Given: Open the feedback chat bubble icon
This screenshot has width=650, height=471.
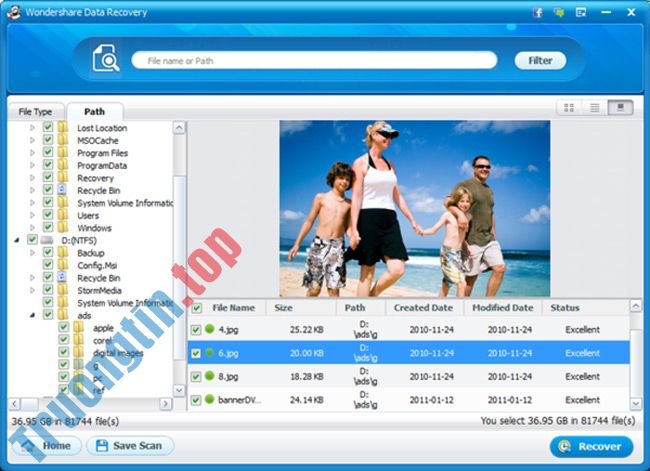Looking at the screenshot, I should pos(559,12).
